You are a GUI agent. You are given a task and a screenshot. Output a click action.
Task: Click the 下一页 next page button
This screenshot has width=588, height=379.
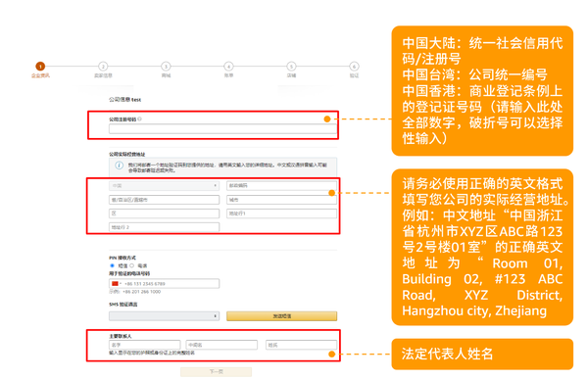click(216, 371)
